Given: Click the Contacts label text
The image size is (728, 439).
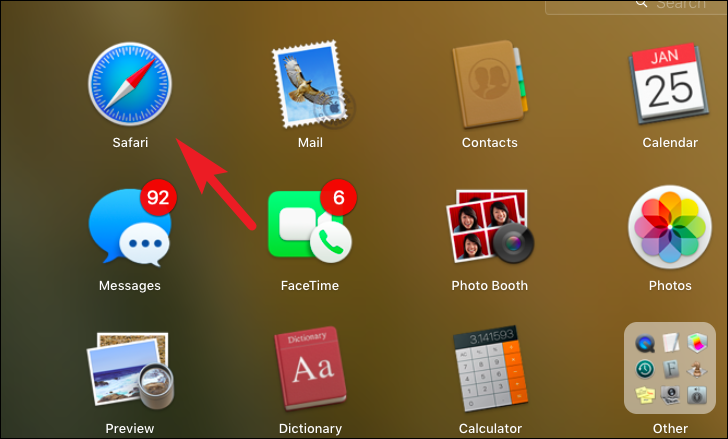Looking at the screenshot, I should click(490, 142).
